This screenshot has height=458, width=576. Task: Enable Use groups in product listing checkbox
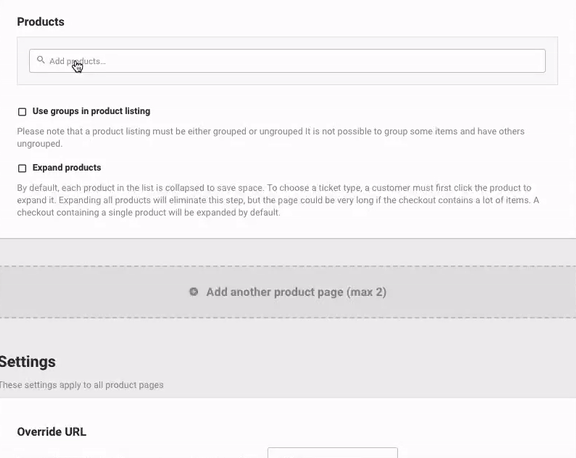[22, 112]
